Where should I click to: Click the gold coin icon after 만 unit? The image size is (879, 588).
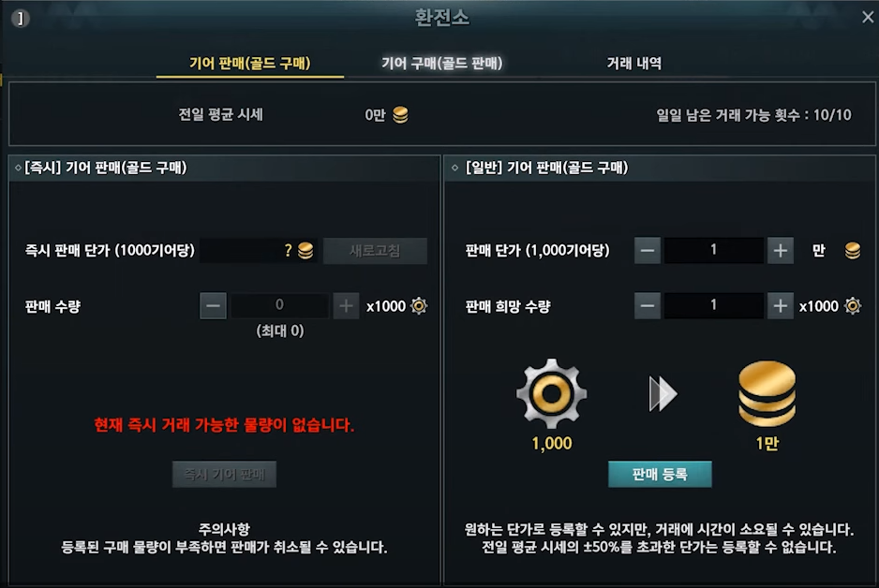point(853,250)
